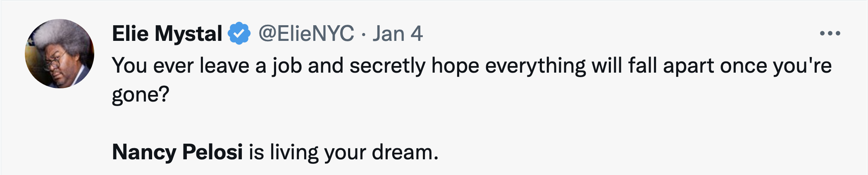Click the word "dream." ending the tweet
The height and width of the screenshot is (175, 868).
[x=405, y=152]
